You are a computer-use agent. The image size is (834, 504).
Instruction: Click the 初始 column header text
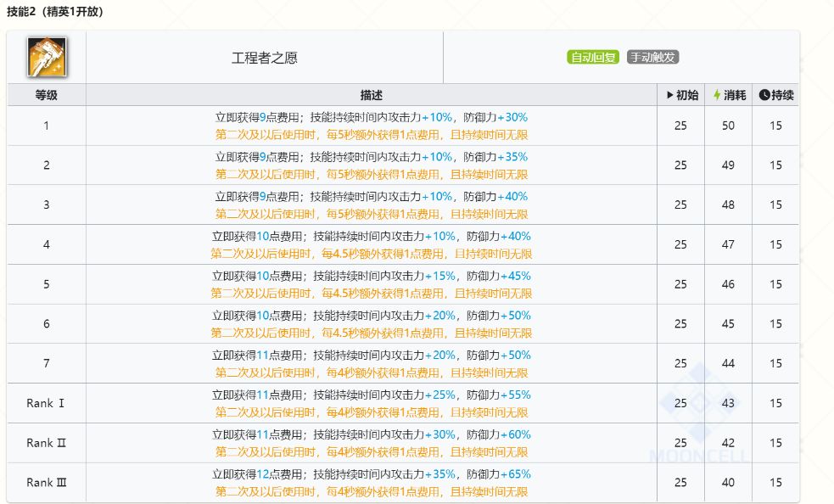(687, 95)
